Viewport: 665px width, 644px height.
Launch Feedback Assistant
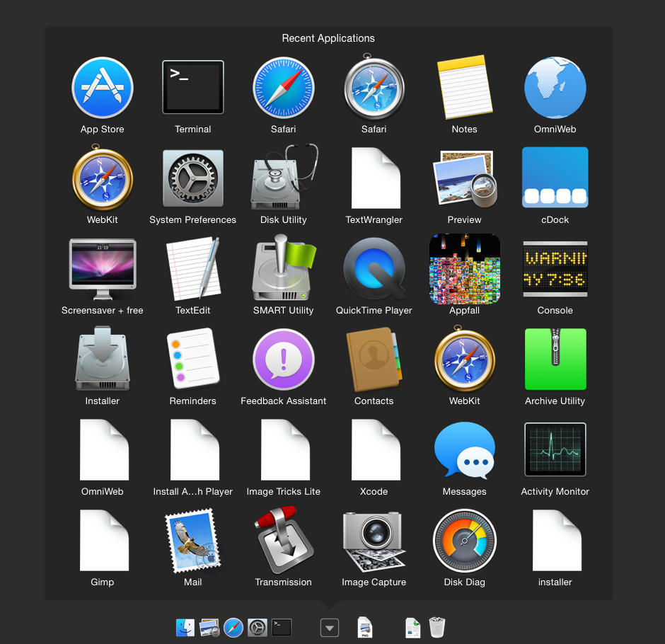pyautogui.click(x=283, y=360)
